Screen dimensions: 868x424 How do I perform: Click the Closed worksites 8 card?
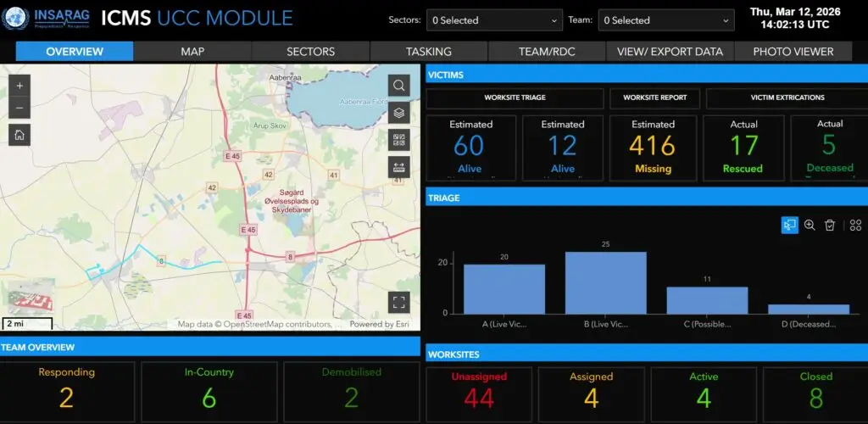pyautogui.click(x=815, y=395)
